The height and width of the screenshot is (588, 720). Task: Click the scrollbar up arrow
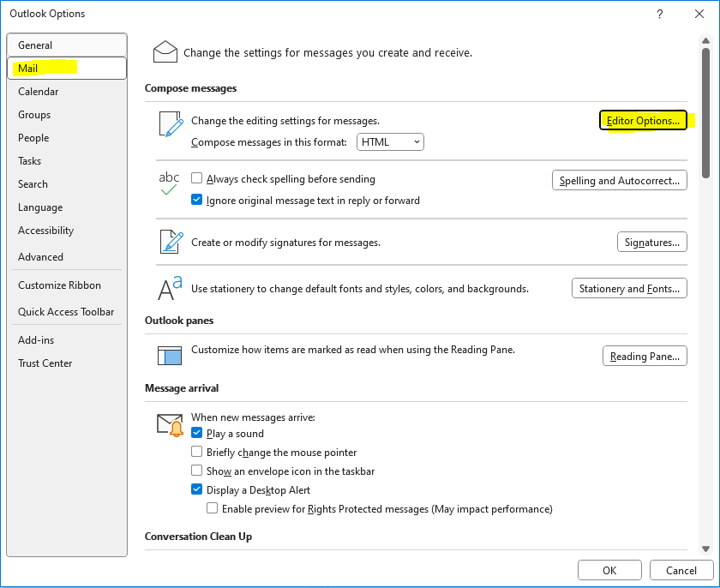(x=705, y=41)
